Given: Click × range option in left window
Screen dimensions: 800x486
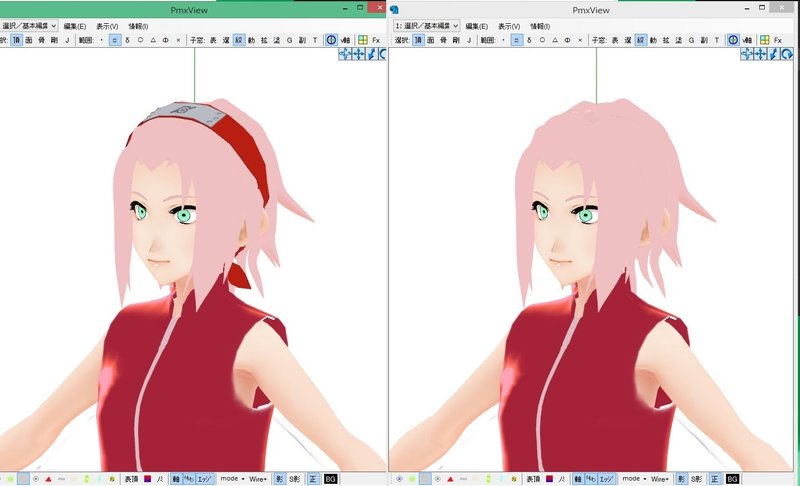Looking at the screenshot, I should 178,40.
